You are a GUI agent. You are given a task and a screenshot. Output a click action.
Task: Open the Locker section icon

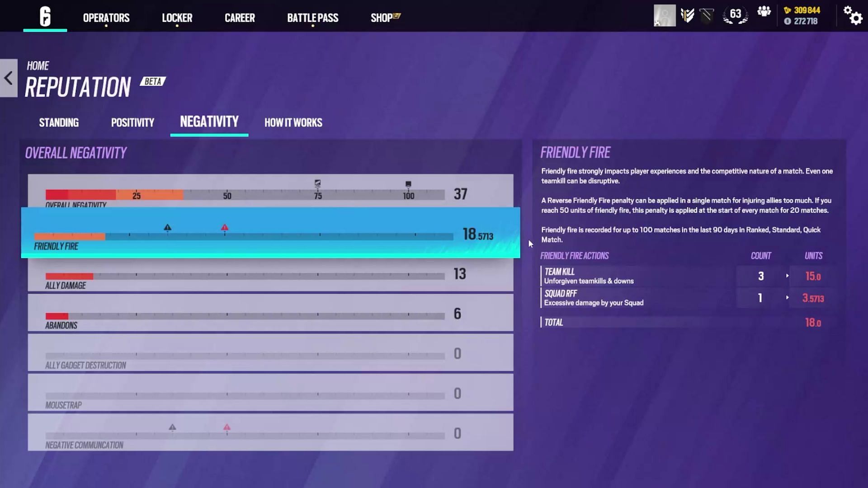point(177,17)
